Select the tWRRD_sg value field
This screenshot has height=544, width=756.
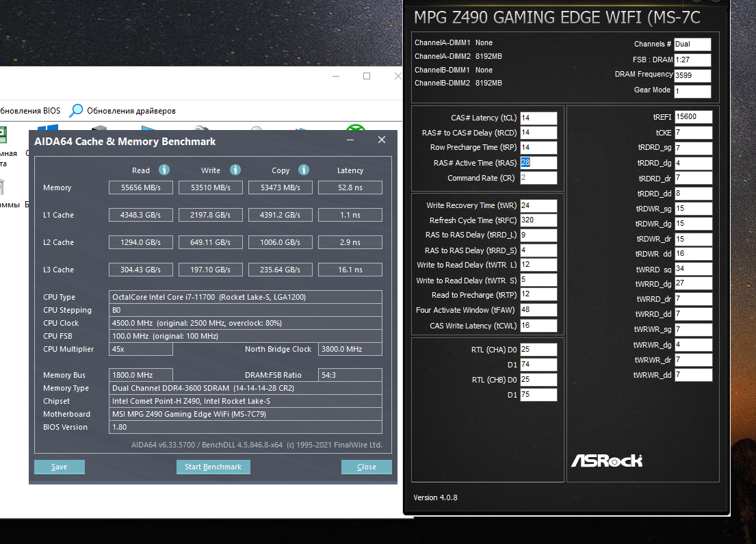coord(693,269)
